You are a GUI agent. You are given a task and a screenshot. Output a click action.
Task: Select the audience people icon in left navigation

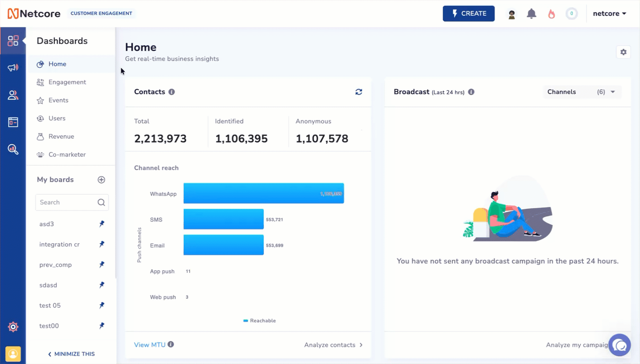[x=13, y=95]
